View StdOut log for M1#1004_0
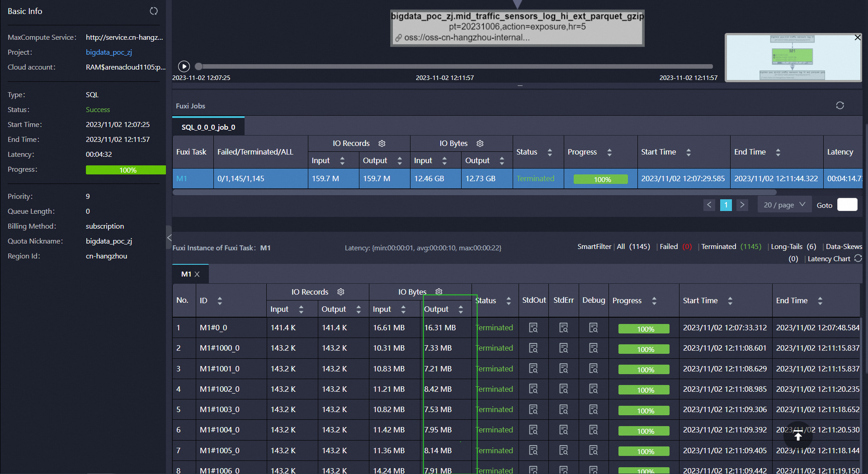Screen dimensions: 868x474 pos(533,430)
